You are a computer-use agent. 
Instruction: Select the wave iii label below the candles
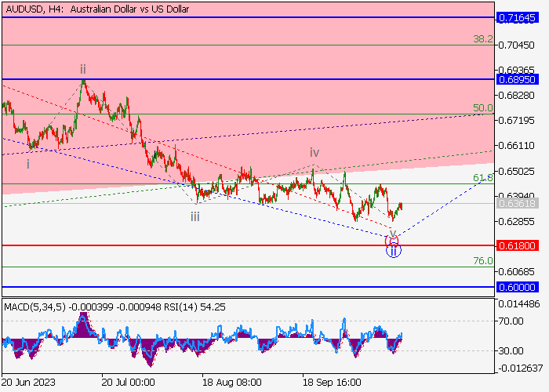pos(194,216)
